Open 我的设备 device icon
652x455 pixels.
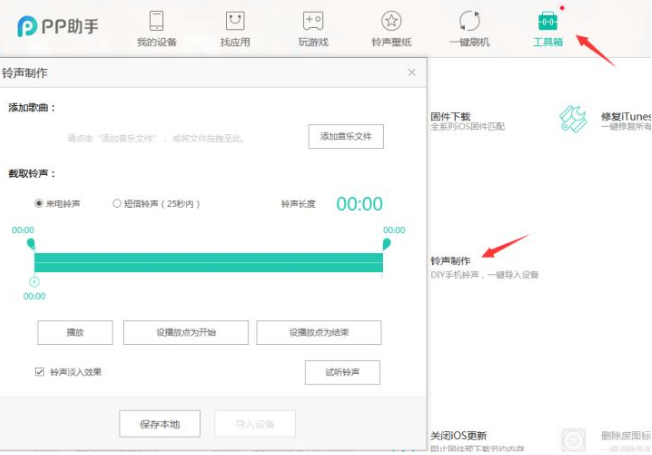point(156,21)
